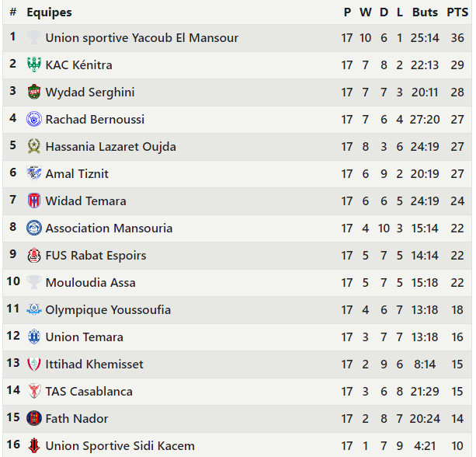
Task: Open the Mouloudia Assa team link
Action: tap(90, 283)
